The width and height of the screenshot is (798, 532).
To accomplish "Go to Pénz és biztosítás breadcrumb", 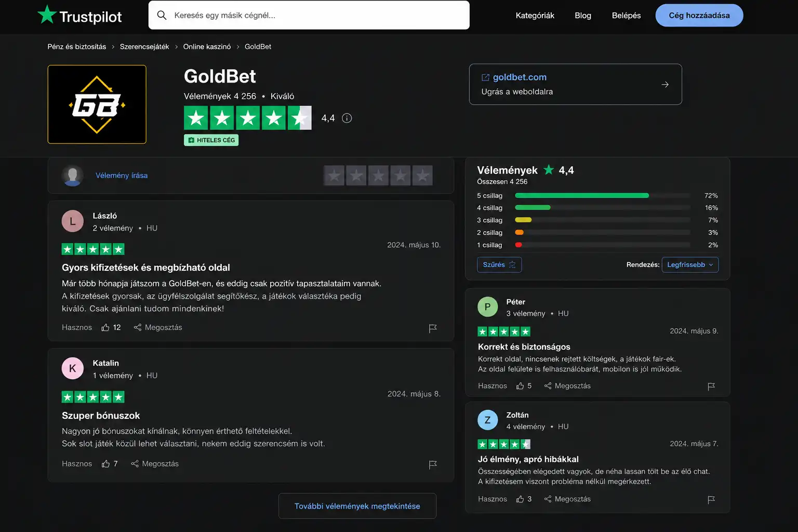I will pos(77,47).
